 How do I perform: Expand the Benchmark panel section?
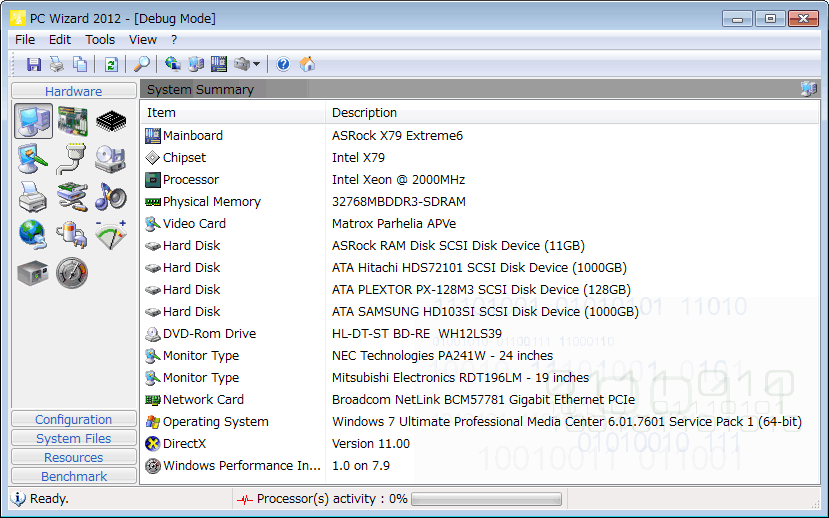[x=73, y=477]
